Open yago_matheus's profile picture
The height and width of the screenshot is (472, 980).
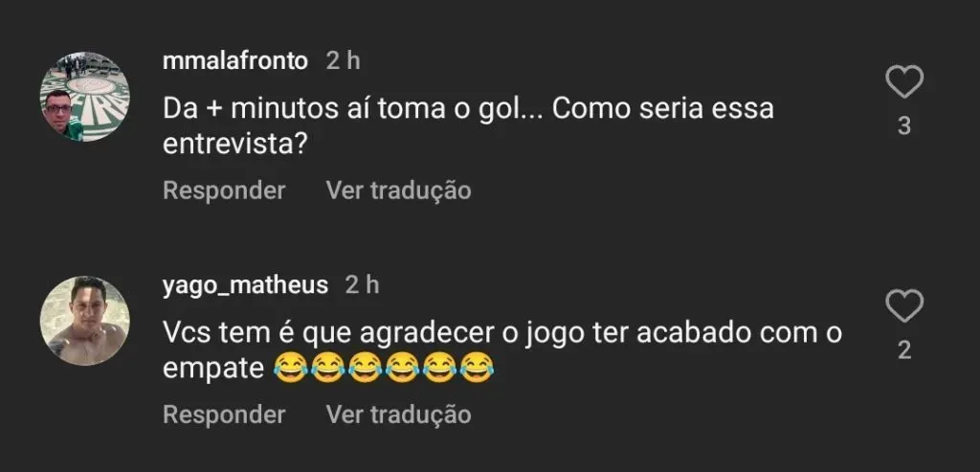[x=84, y=321]
